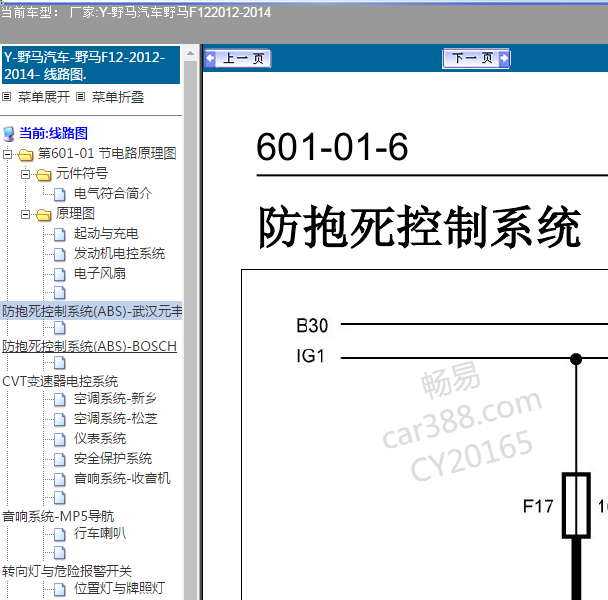Click page icon beside 电子风扇

pyautogui.click(x=59, y=274)
